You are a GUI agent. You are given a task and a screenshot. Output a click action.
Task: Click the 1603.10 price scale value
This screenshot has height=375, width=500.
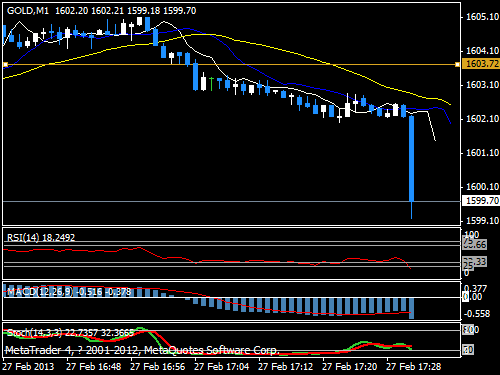(482, 85)
